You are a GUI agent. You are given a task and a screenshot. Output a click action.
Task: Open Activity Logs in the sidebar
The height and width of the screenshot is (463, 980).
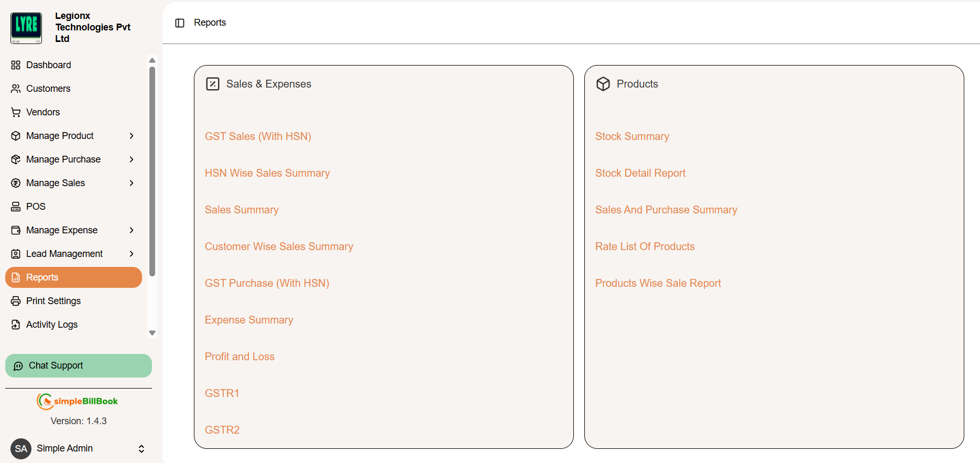click(x=73, y=325)
